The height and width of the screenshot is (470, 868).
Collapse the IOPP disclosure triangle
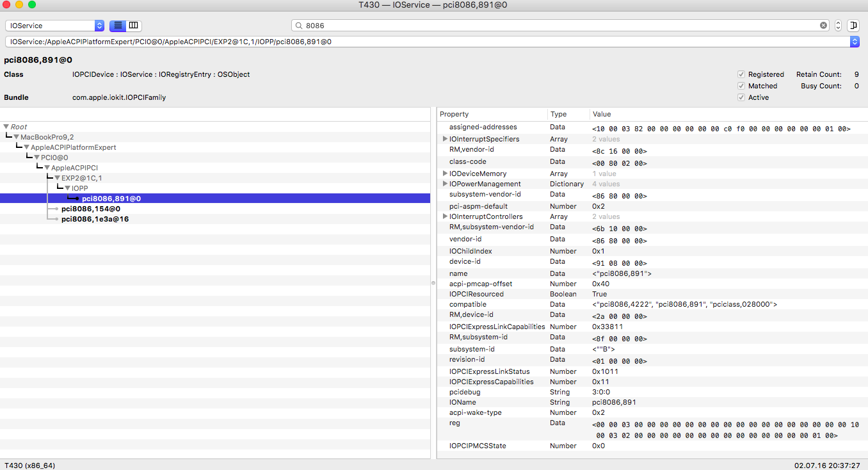68,188
